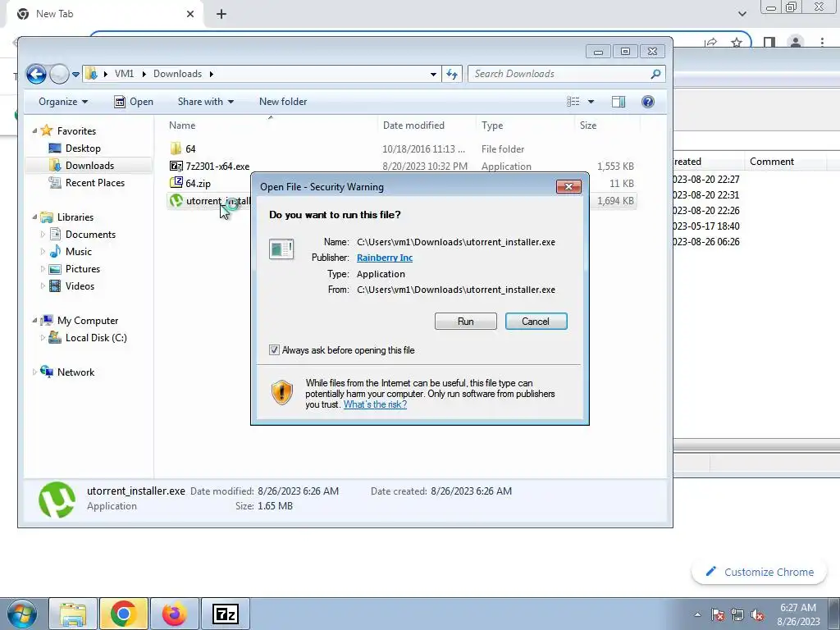Click the Chrome profile avatar icon
Screen dimensions: 840x630
click(x=796, y=43)
